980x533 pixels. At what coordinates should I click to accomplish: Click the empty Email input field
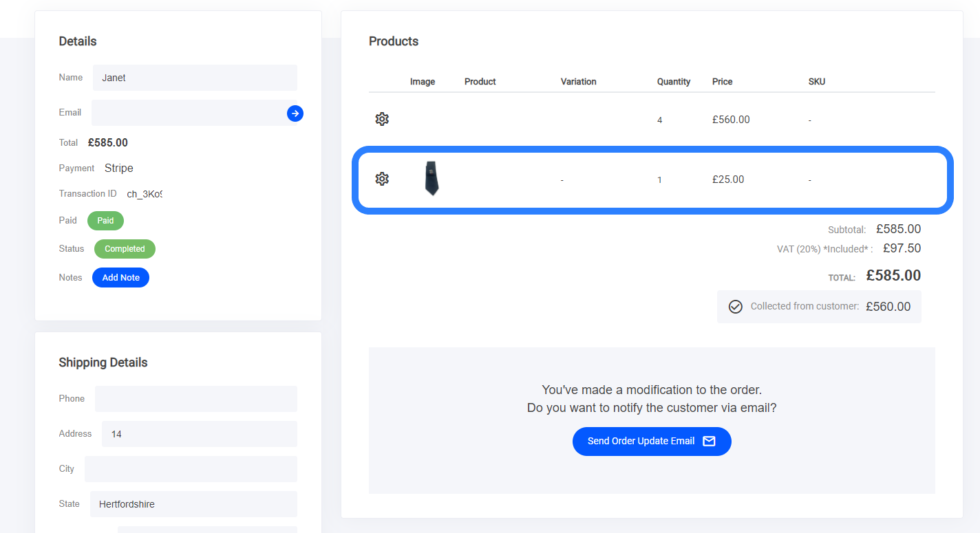187,113
